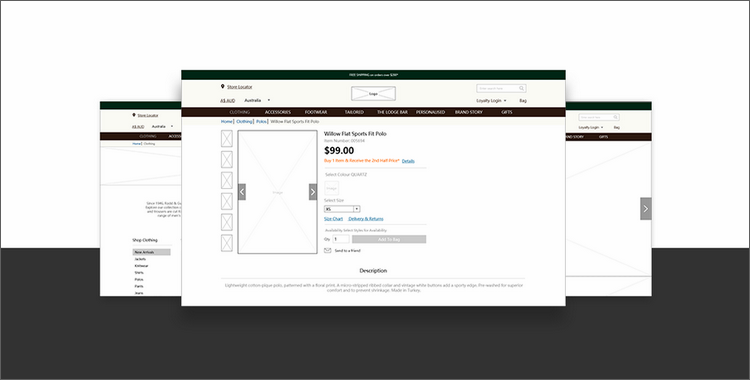Click the map pin icon in the left background page
The image size is (750, 380).
click(134, 115)
